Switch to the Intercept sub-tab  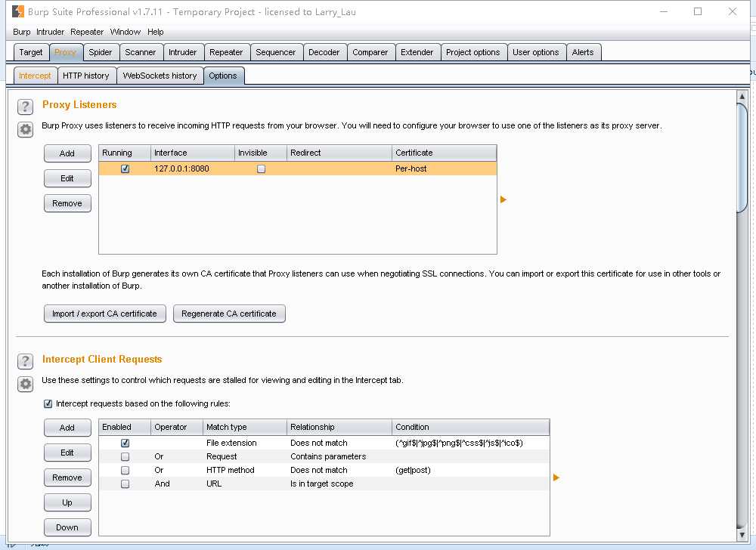point(35,76)
